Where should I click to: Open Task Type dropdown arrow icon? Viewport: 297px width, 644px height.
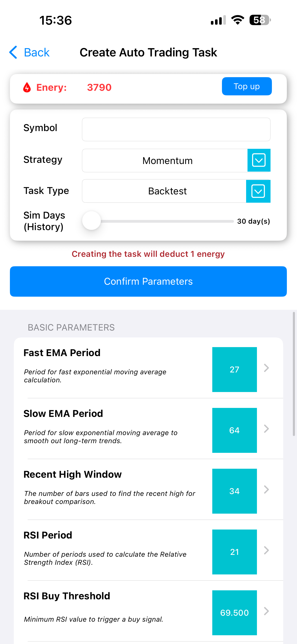258,191
